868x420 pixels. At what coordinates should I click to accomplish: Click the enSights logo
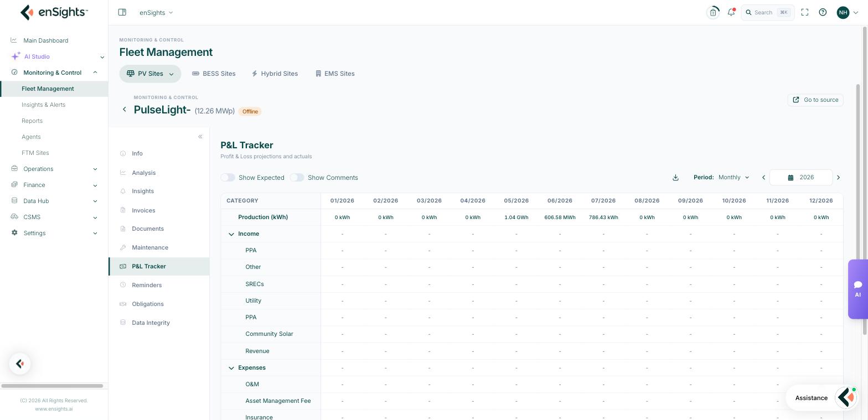tap(54, 12)
